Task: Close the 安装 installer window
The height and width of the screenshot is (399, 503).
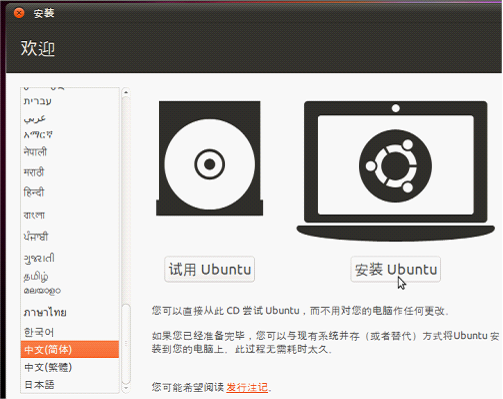Action: coord(19,13)
